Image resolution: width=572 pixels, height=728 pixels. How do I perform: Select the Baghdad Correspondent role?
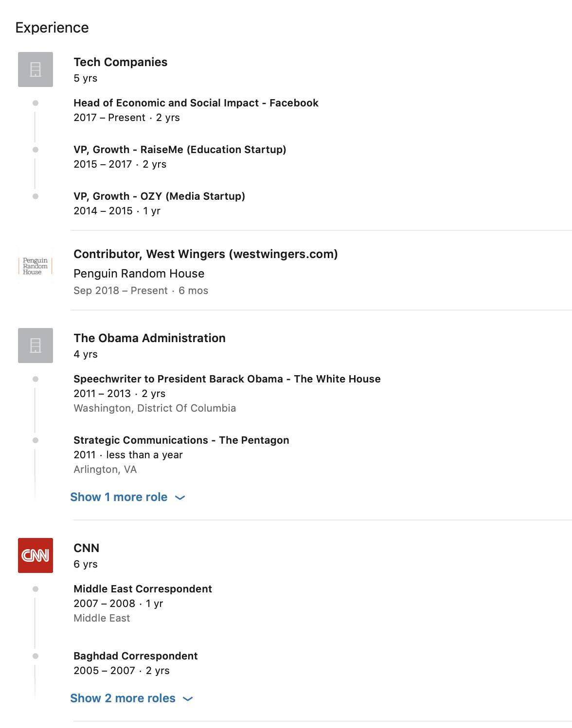136,656
